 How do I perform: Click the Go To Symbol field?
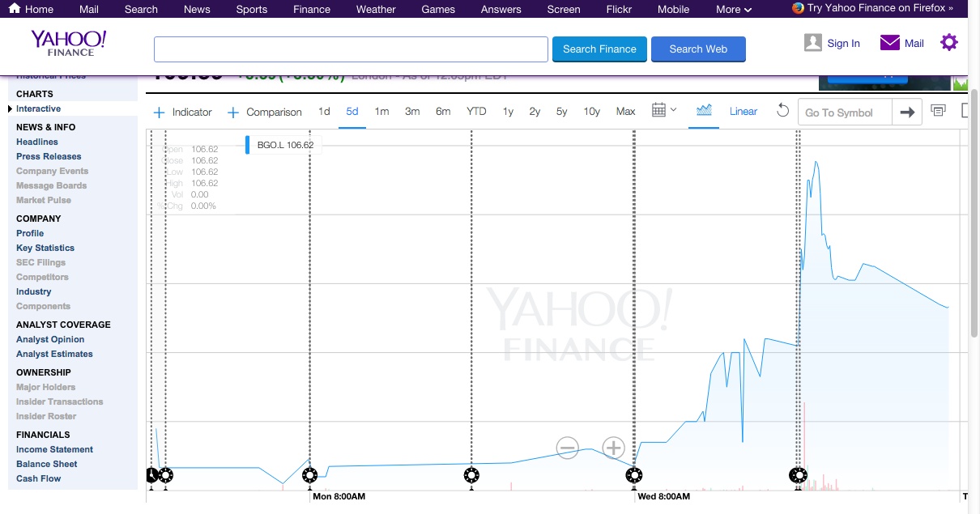point(845,113)
